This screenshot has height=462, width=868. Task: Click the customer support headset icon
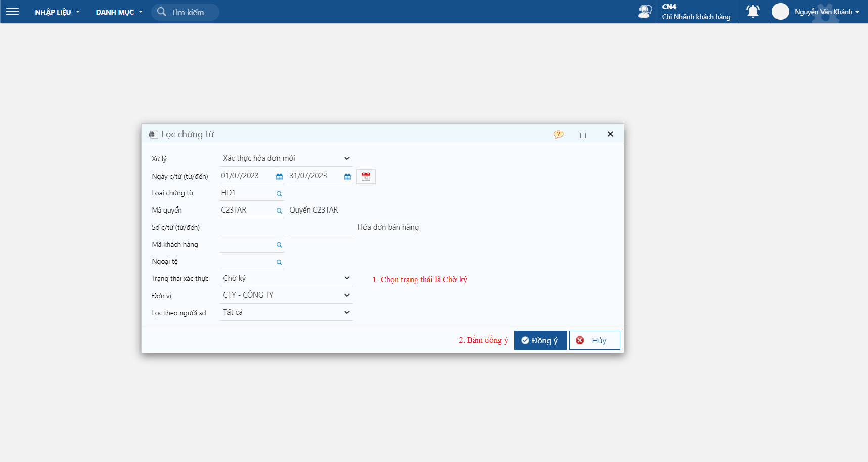(645, 12)
